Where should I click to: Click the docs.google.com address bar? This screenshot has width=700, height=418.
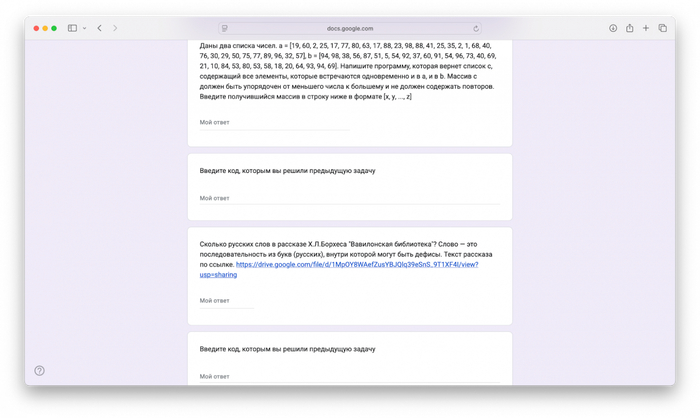(x=350, y=28)
